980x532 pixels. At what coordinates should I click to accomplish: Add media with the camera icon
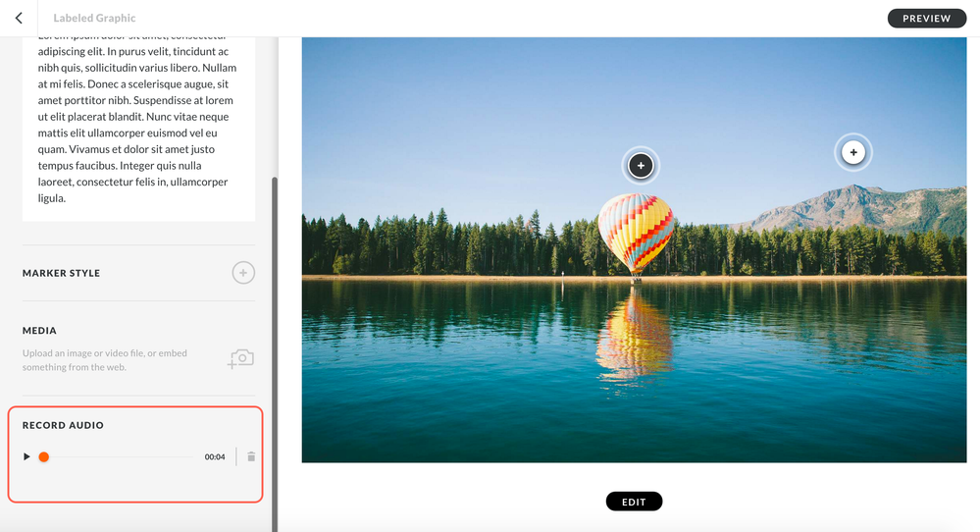[x=240, y=359]
